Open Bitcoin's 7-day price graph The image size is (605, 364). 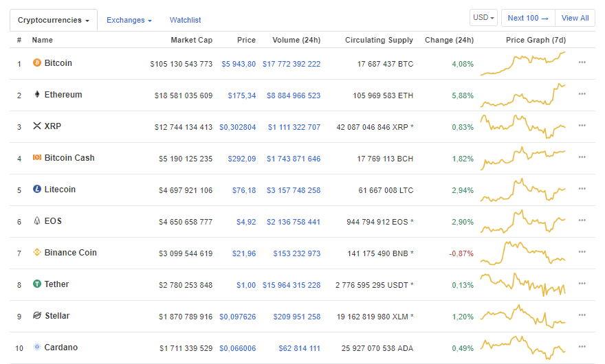(522, 63)
